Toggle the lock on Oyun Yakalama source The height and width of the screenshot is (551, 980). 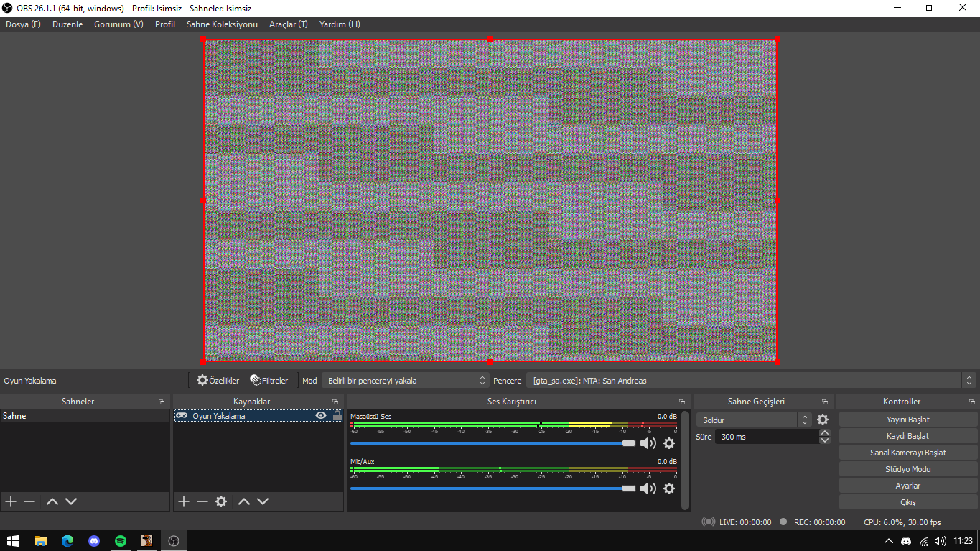pos(337,416)
